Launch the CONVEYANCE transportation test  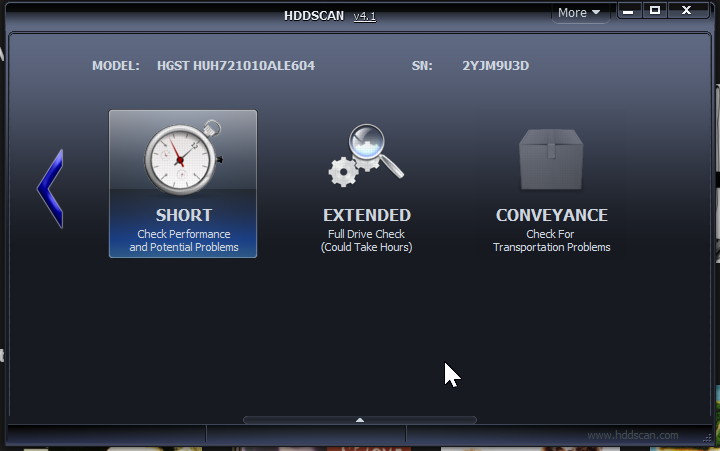[551, 184]
